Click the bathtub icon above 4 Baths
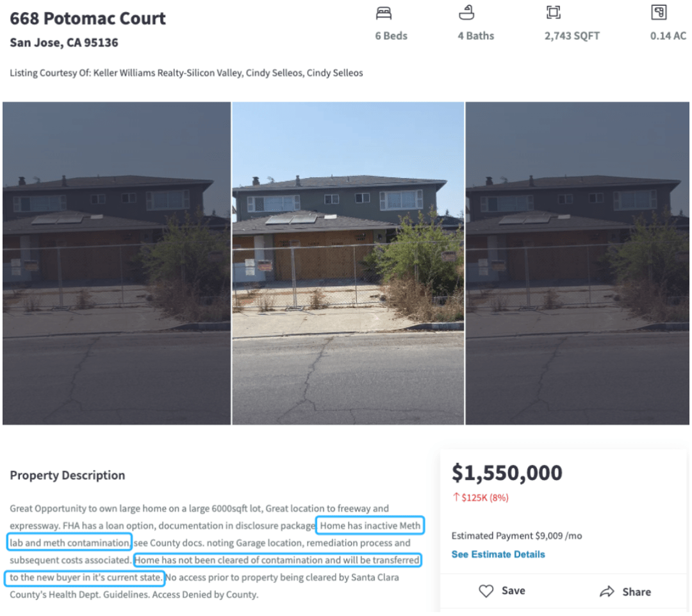Viewport: 692px width, 616px height. tap(466, 13)
